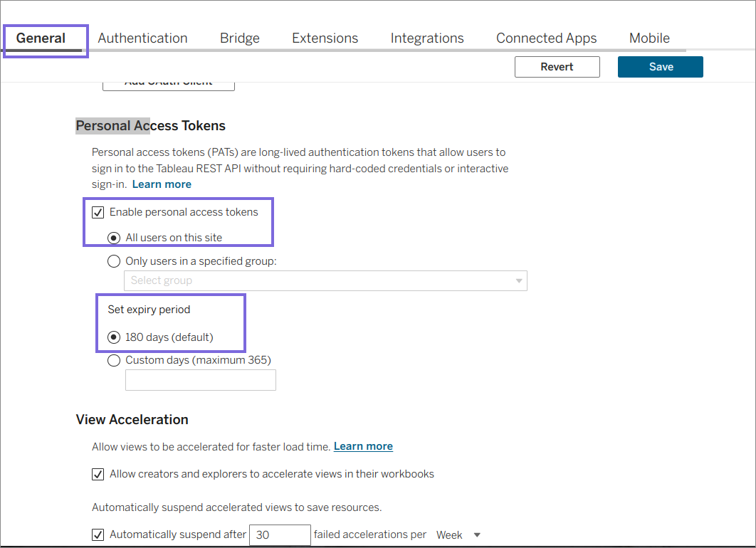Screen dimensions: 756x548
Task: Go to the Extensions tab
Action: (x=325, y=38)
